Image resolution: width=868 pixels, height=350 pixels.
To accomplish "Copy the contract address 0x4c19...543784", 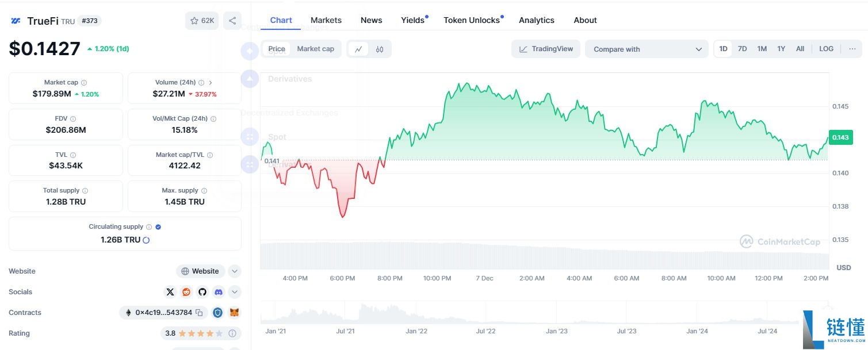I will [199, 313].
